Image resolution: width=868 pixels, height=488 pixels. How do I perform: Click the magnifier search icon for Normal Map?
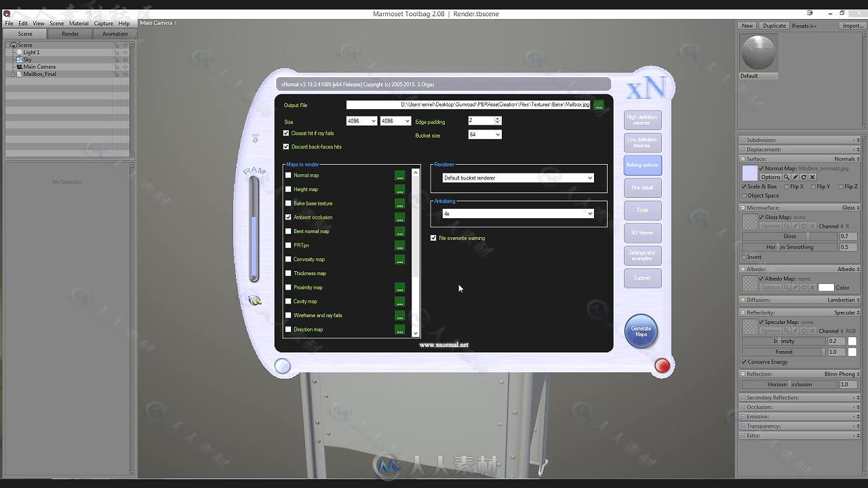click(x=787, y=177)
